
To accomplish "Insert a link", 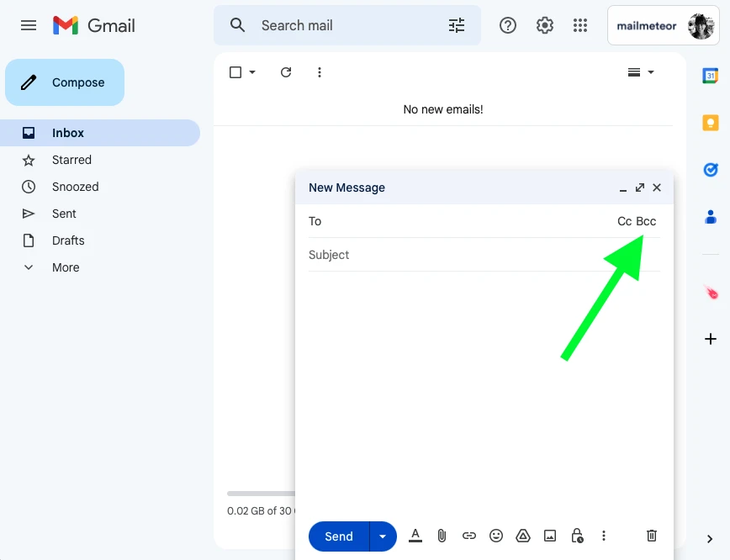I will pyautogui.click(x=468, y=536).
